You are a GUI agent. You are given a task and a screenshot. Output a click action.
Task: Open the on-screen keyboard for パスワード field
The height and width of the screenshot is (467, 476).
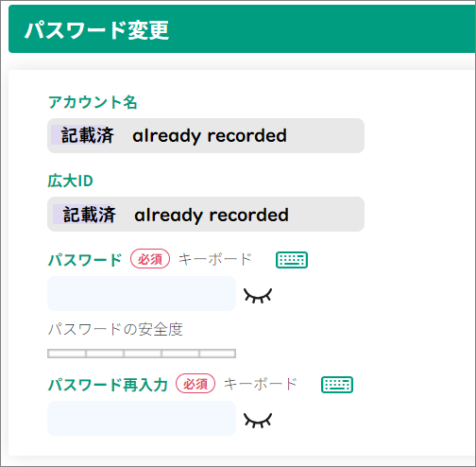292,260
